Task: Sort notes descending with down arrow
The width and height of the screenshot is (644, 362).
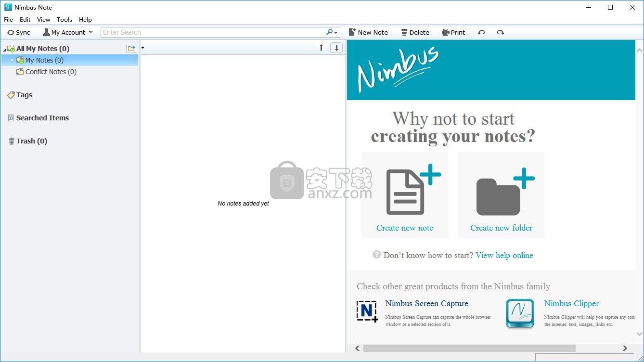Action: [336, 48]
